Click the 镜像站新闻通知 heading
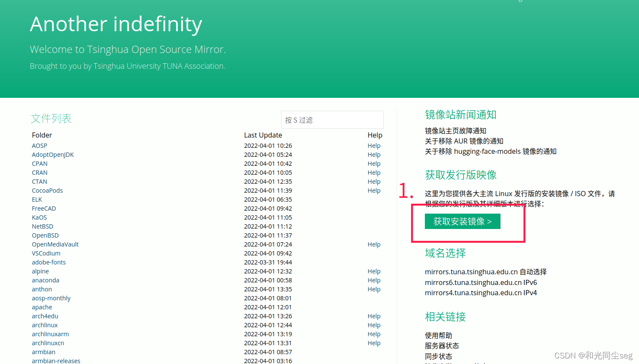 coord(461,114)
